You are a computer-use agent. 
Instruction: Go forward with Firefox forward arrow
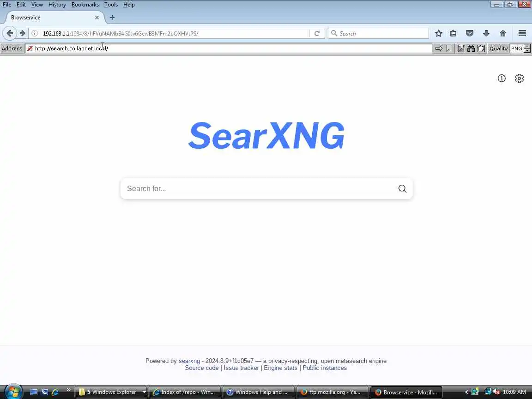pos(22,33)
